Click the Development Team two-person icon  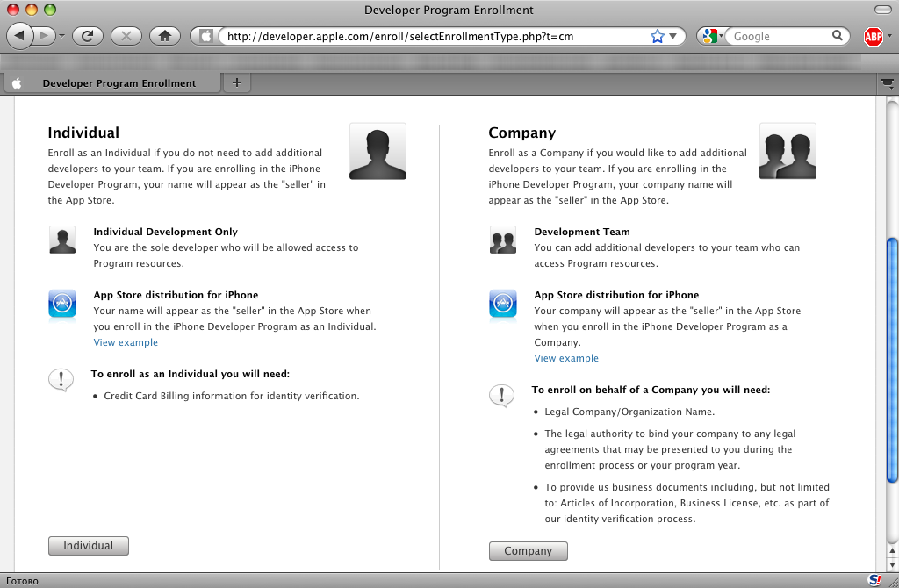(x=503, y=240)
